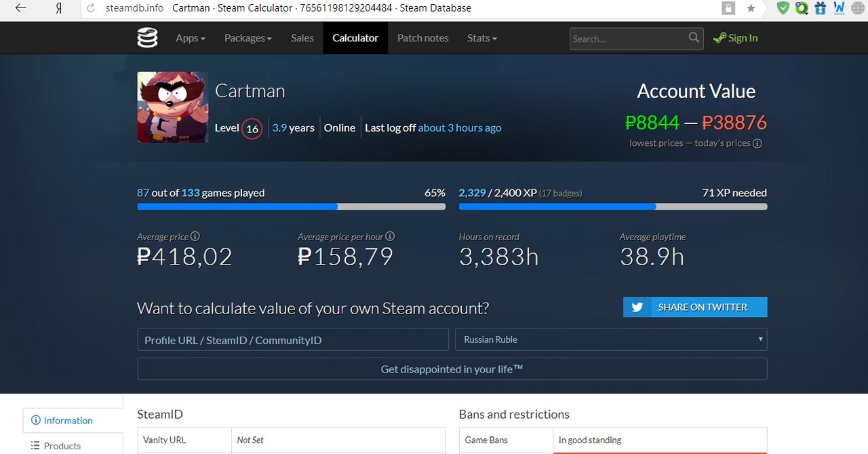Switch to the Information sidebar tab
Viewport: 868px width, 454px height.
tap(73, 421)
